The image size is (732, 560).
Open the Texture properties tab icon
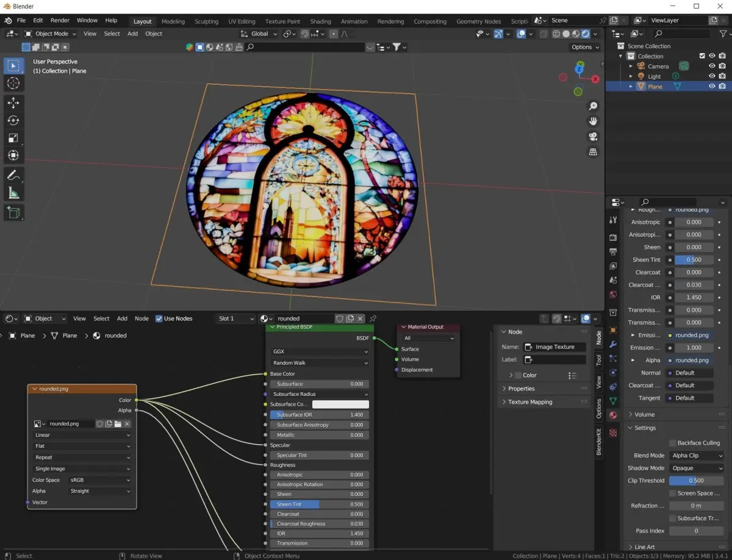tap(613, 433)
